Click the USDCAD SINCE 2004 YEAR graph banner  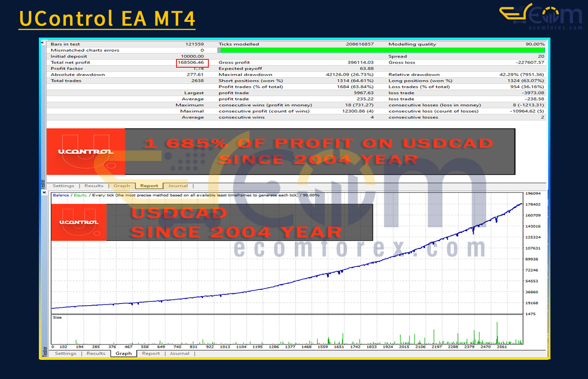pos(239,222)
